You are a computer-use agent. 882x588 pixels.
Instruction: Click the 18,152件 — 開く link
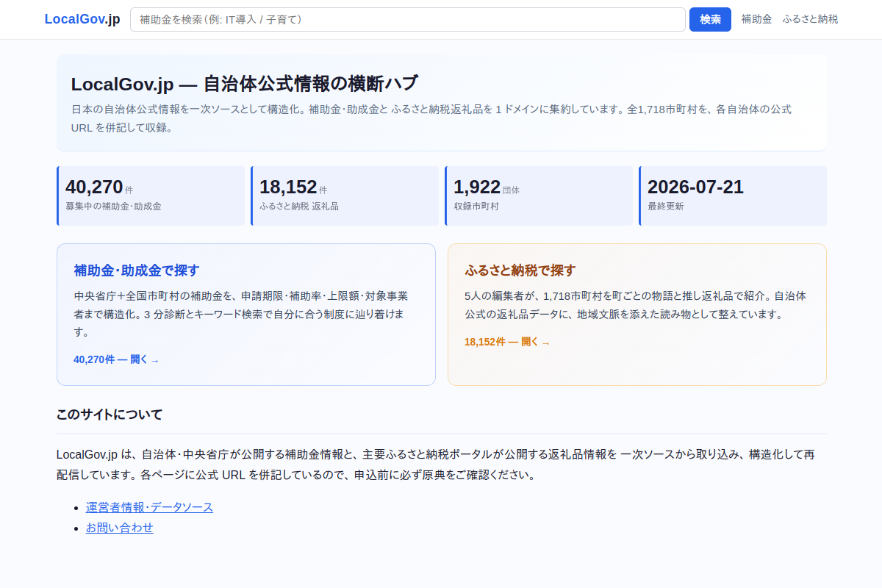507,342
